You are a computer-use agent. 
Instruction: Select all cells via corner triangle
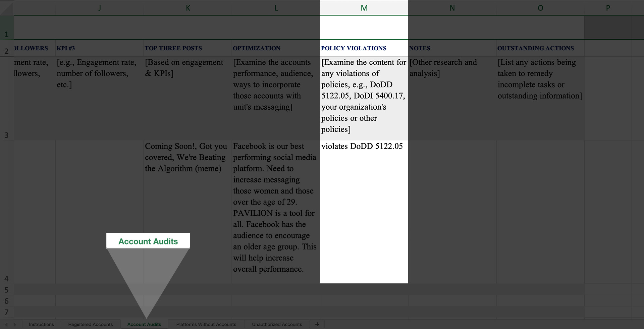click(7, 8)
